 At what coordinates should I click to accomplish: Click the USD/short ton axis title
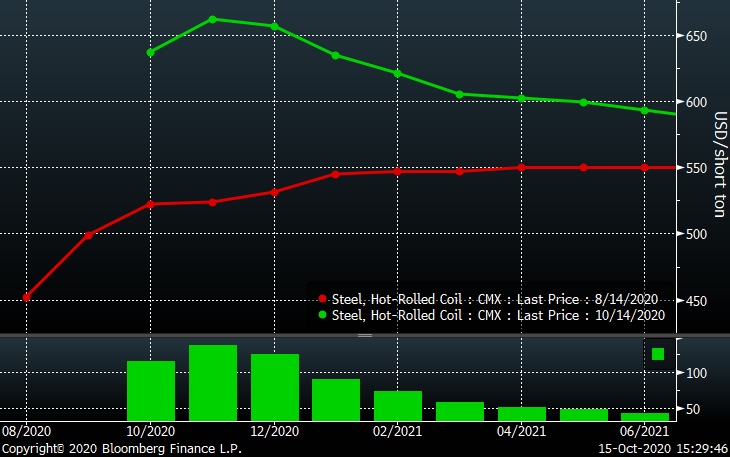pyautogui.click(x=719, y=167)
